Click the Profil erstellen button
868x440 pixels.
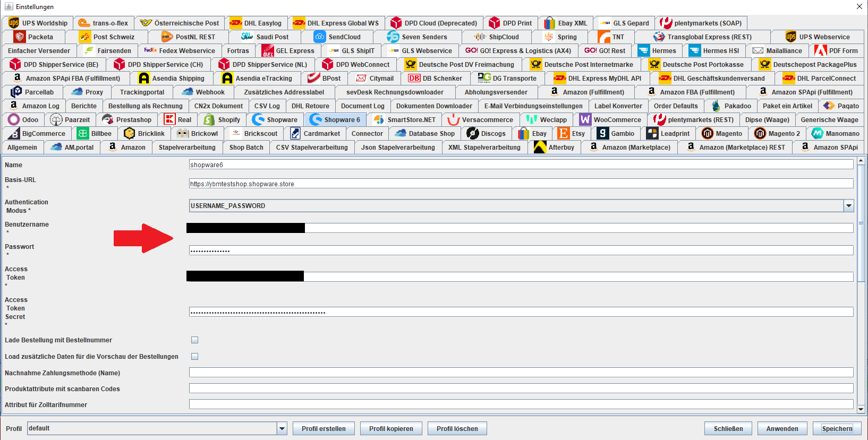pyautogui.click(x=324, y=428)
